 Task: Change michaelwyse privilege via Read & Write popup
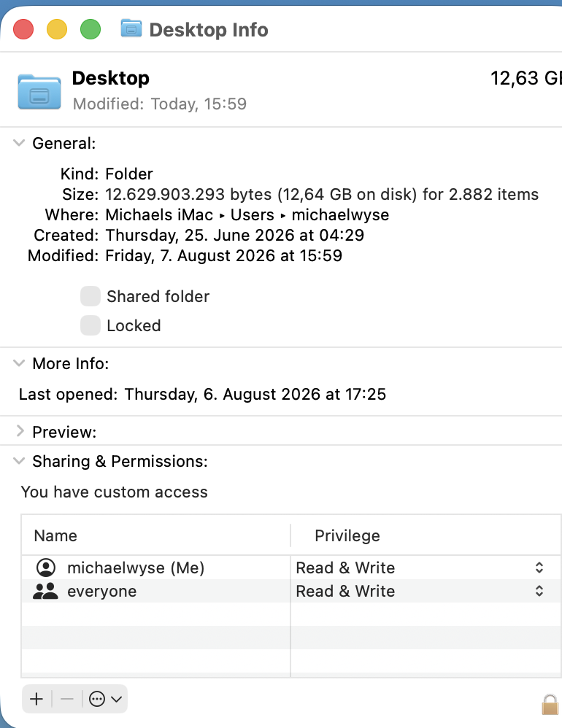click(x=420, y=568)
